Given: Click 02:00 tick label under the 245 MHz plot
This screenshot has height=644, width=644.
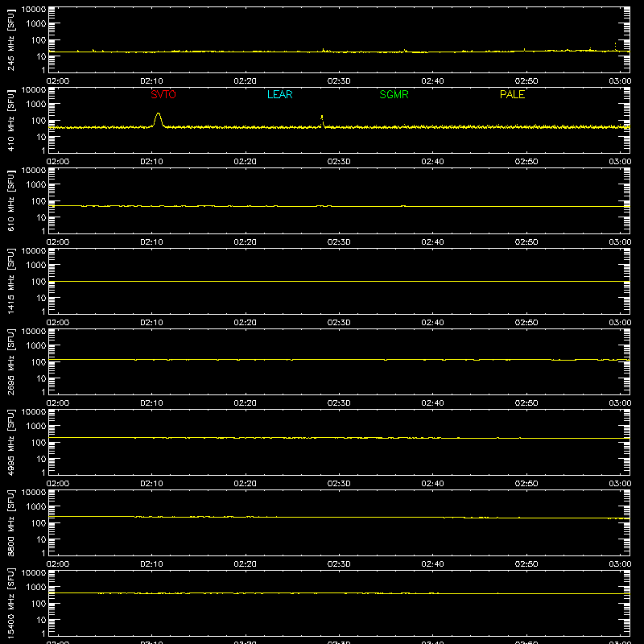Looking at the screenshot, I should (58, 81).
